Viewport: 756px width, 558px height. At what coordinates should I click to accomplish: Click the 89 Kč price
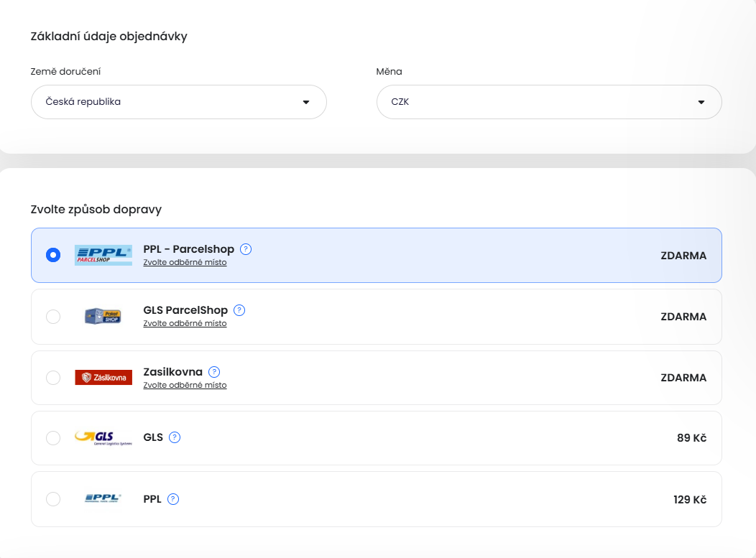691,438
